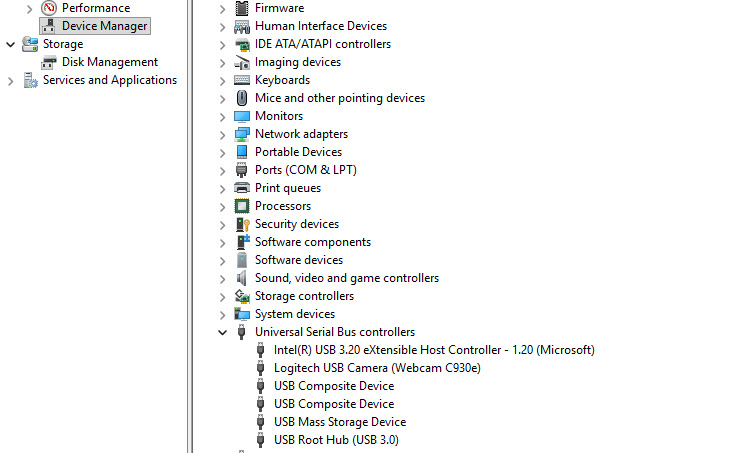Click the Performance monitor icon
Image resolution: width=740 pixels, height=453 pixels.
click(x=49, y=8)
